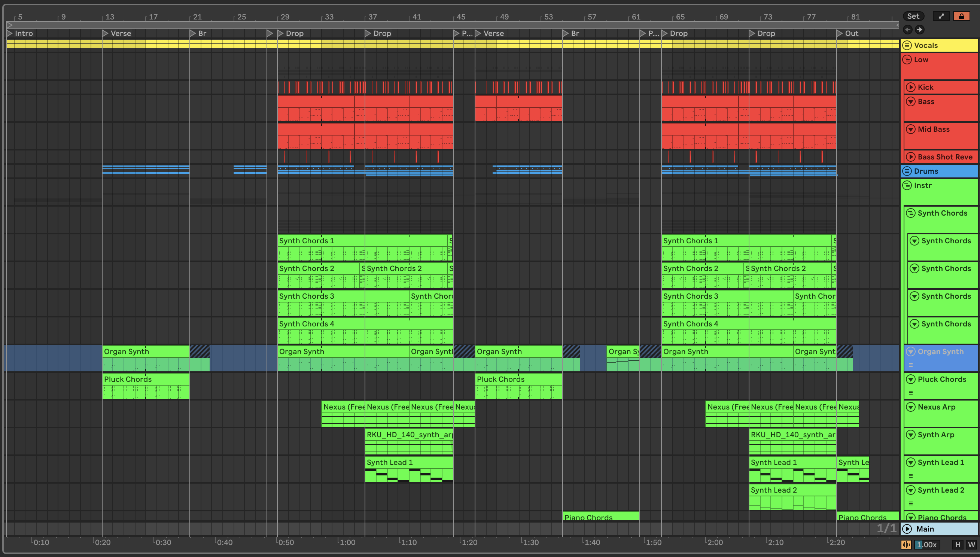
Task: Click the Set locator button
Action: click(913, 16)
